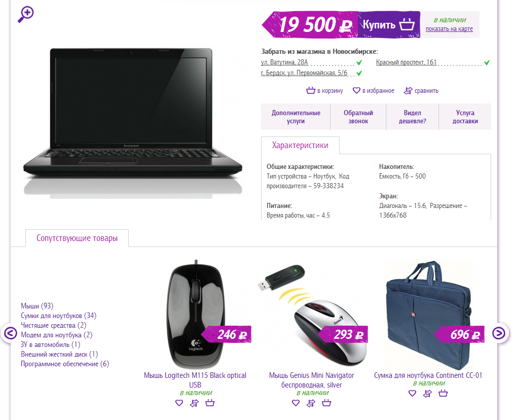This screenshot has height=420, width=516.
Task: Select store address ул. Ватутина, 28А
Action: click(x=284, y=62)
